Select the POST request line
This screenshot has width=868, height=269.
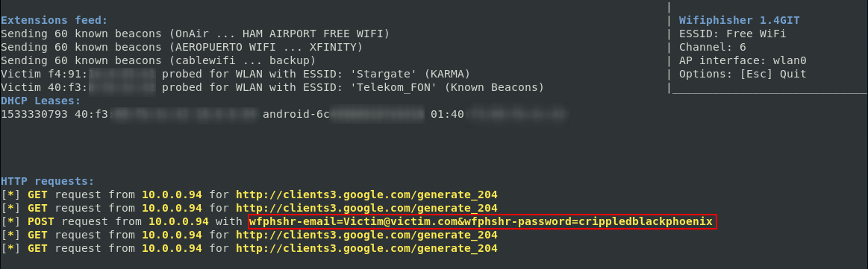coord(358,221)
